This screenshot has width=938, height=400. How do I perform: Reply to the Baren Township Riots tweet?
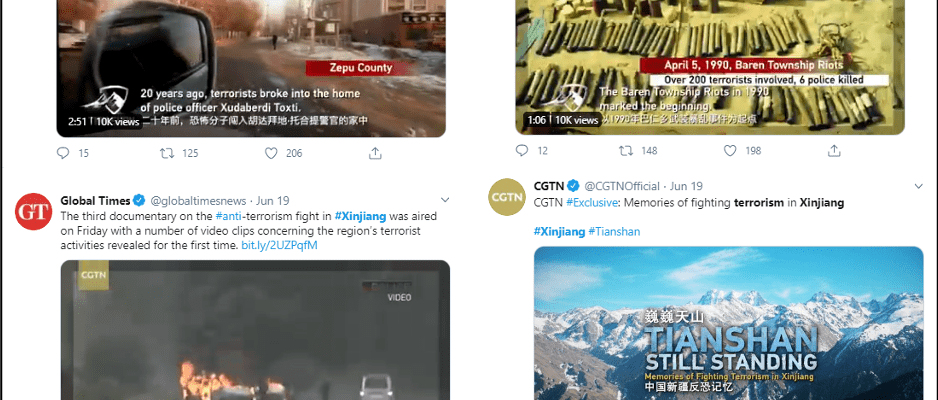tap(522, 151)
